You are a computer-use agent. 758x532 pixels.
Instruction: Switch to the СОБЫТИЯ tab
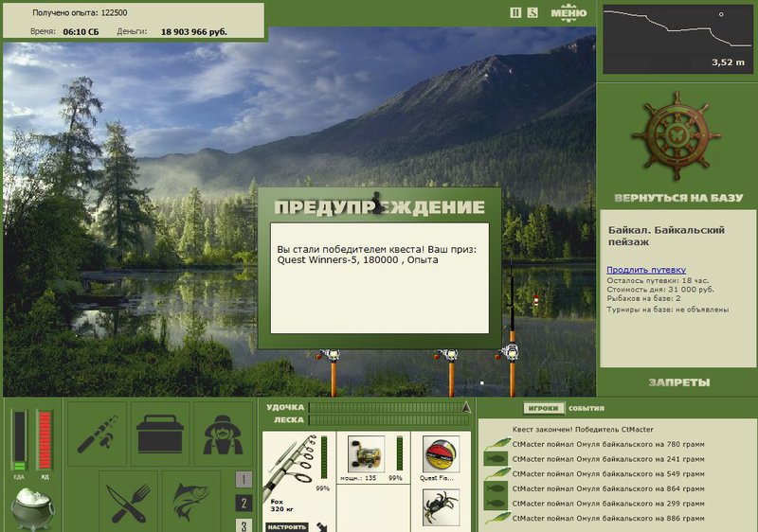587,408
